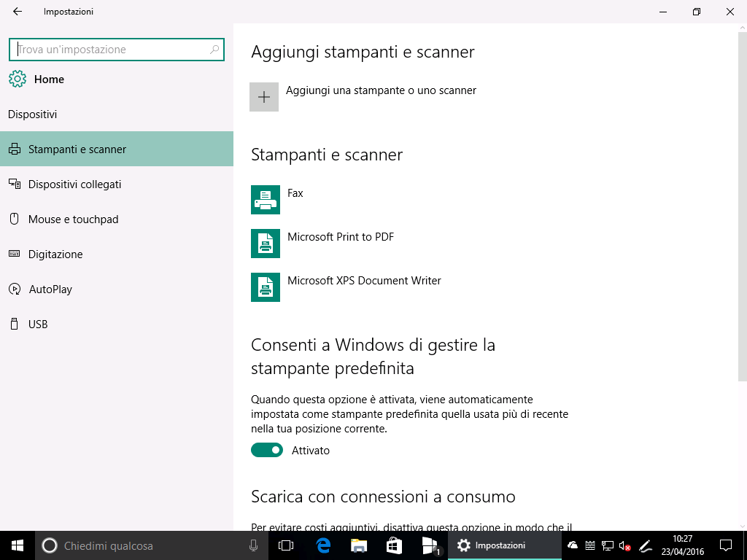747x560 pixels.
Task: Open File Explorer from the taskbar
Action: click(x=359, y=545)
